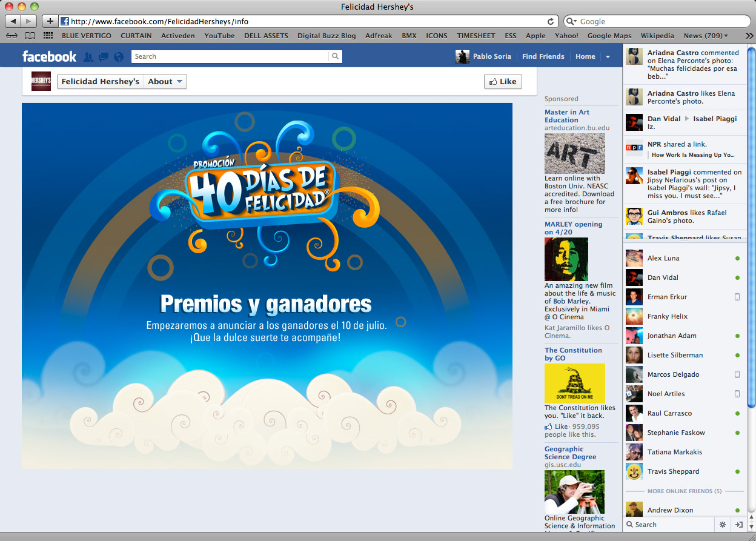Screen dimensions: 756x541
Task: Open the TIMESHEET bookmark
Action: [476, 36]
